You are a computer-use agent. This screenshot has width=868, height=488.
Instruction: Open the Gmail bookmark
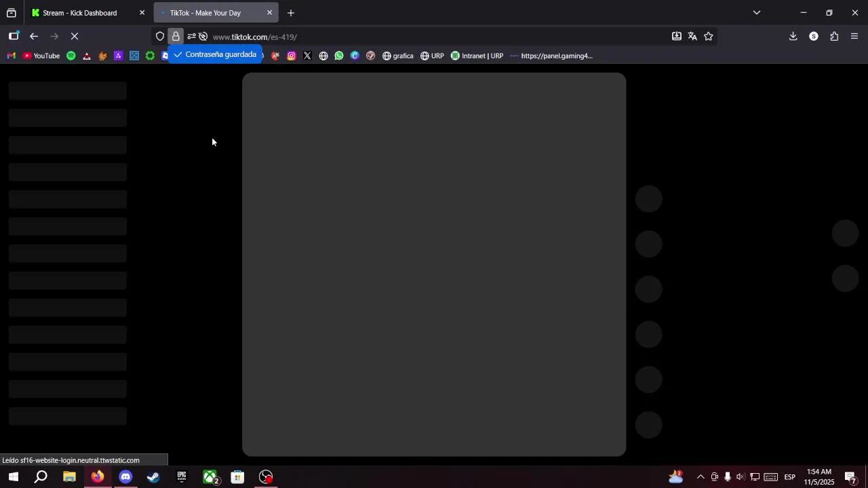coord(11,56)
